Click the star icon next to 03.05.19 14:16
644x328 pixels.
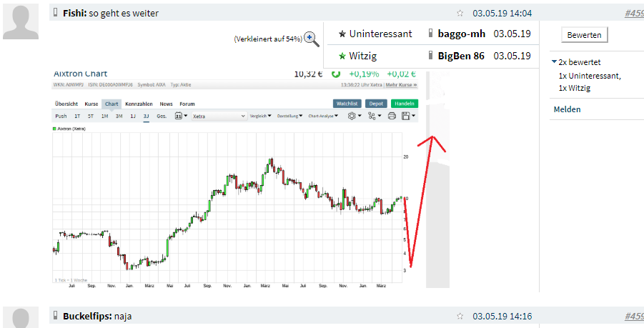[460, 317]
